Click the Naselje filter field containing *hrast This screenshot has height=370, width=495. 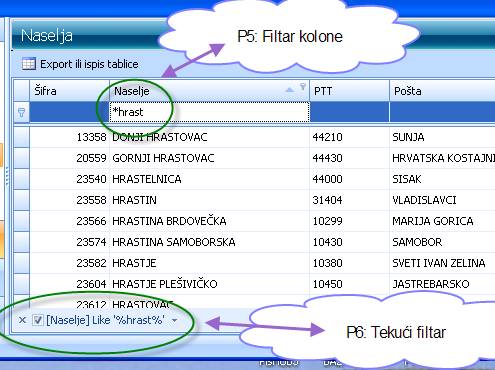point(210,112)
